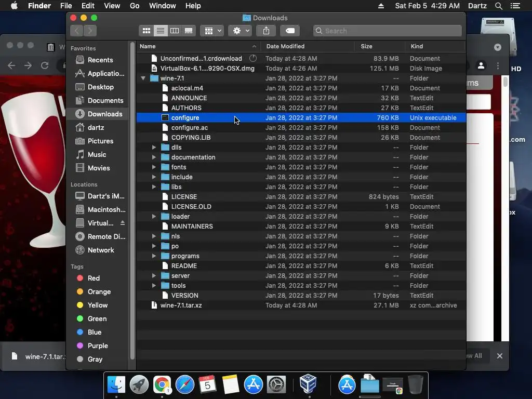Expand the libs folder
Screen dimensions: 532x399
(154, 187)
